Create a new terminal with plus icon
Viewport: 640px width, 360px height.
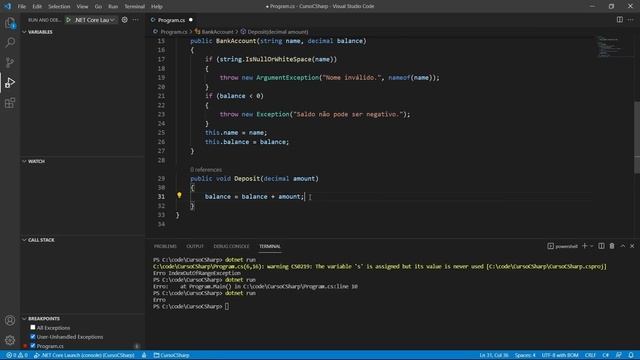pyautogui.click(x=584, y=246)
